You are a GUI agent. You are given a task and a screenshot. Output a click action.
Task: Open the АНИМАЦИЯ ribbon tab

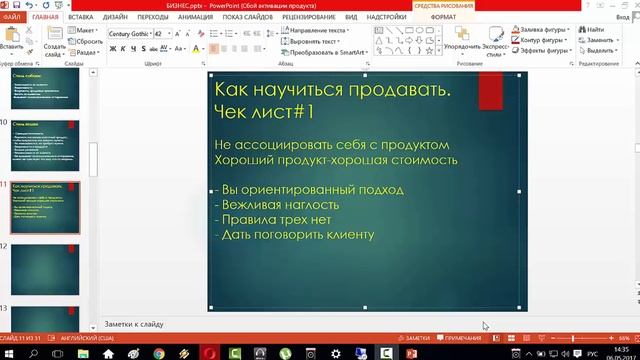[x=196, y=17]
